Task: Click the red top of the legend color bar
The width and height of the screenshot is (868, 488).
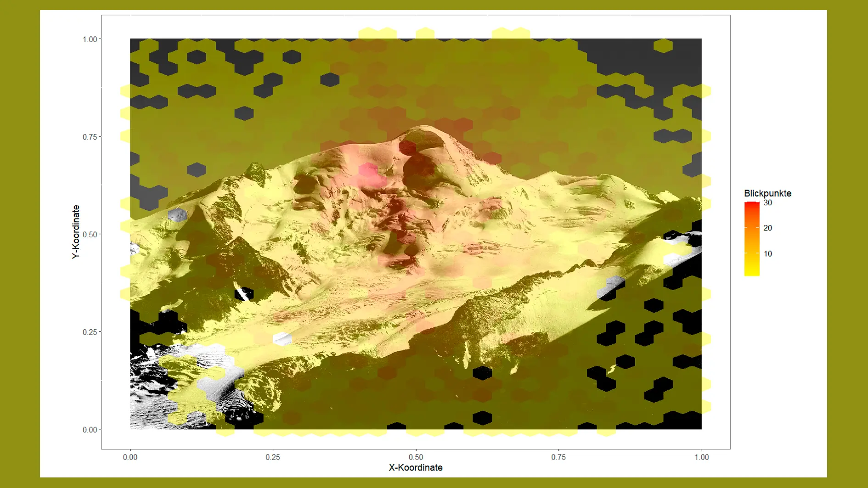Action: point(752,206)
